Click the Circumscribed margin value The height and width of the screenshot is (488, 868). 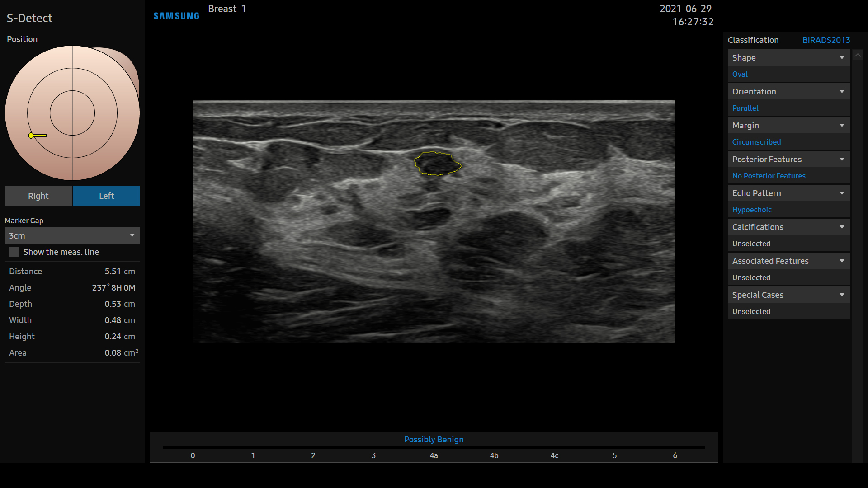756,142
